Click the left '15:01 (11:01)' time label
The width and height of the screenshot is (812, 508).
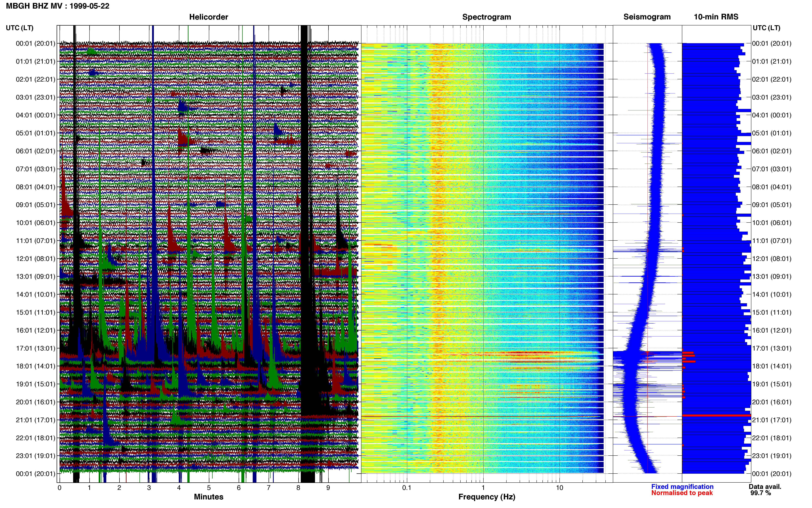coord(36,313)
